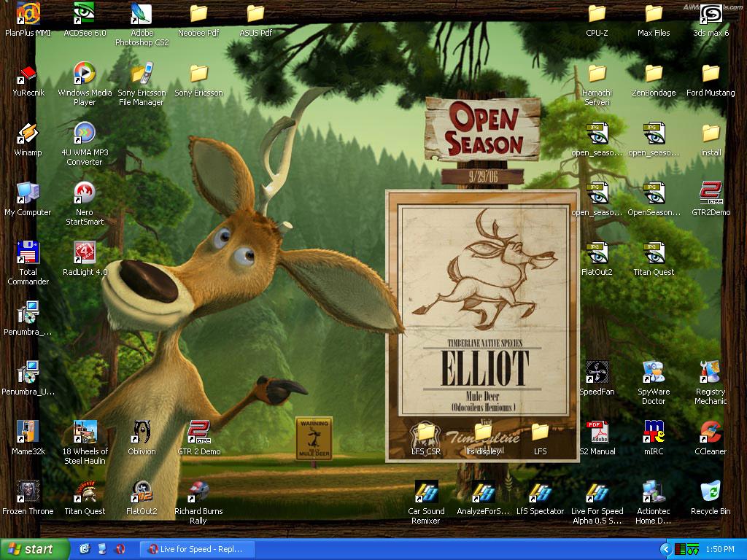Select the 18 Wheels of Steel Haulin icon
This screenshot has width=747, height=560.
85,432
